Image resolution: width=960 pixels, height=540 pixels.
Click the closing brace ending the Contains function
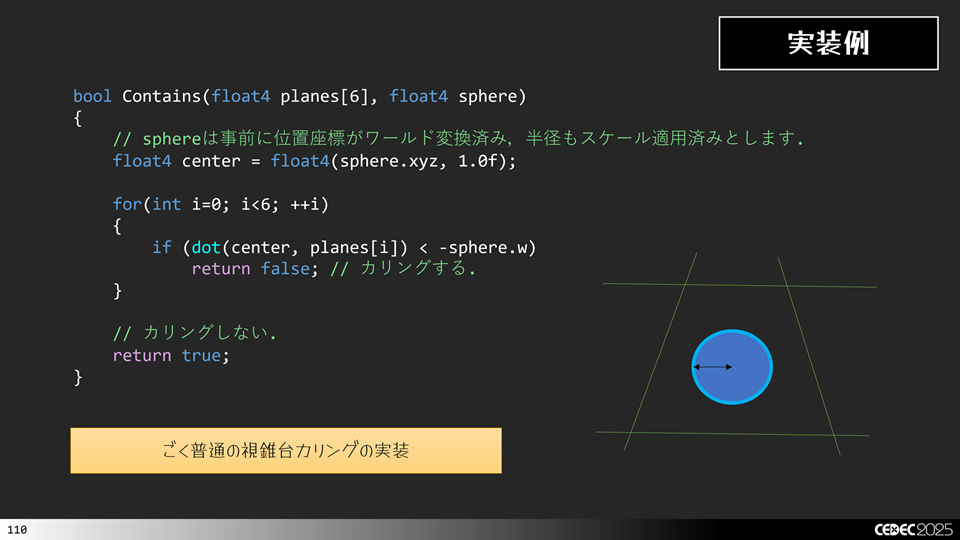(x=78, y=377)
